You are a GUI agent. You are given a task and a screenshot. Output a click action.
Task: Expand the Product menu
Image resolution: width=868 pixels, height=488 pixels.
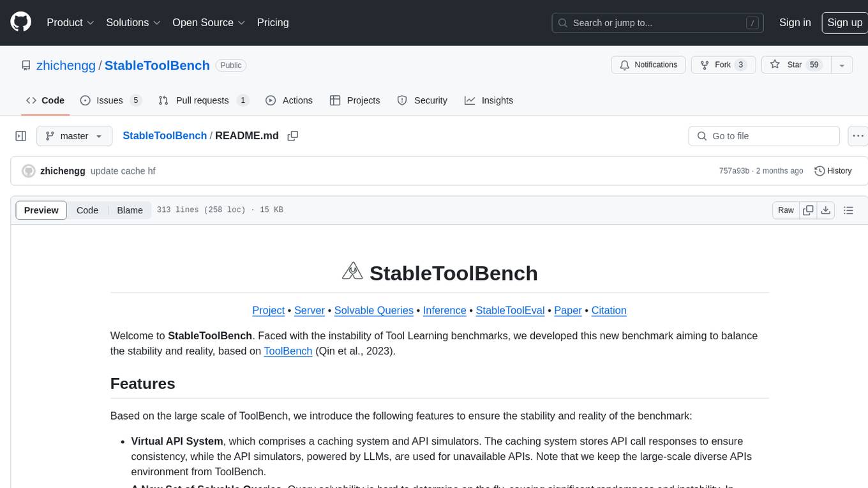click(x=70, y=22)
